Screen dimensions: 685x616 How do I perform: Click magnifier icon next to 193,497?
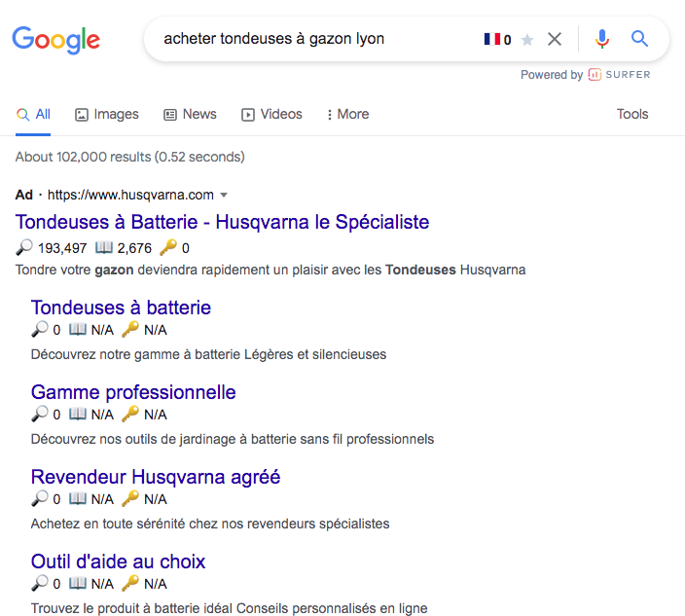coord(24,247)
